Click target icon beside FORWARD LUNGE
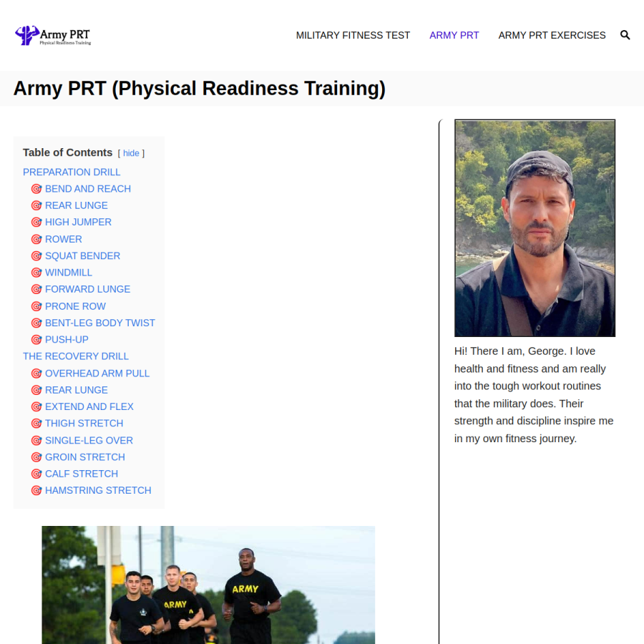644x644 pixels. click(x=36, y=289)
